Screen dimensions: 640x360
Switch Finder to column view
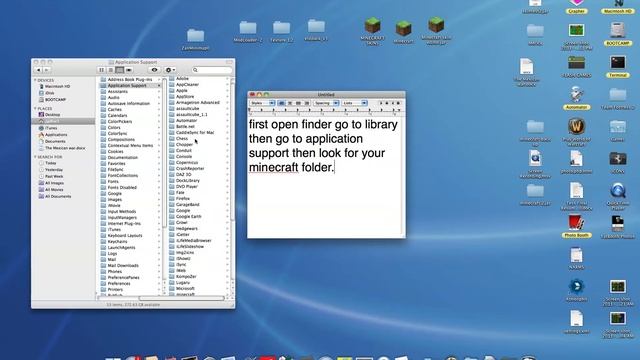click(119, 70)
